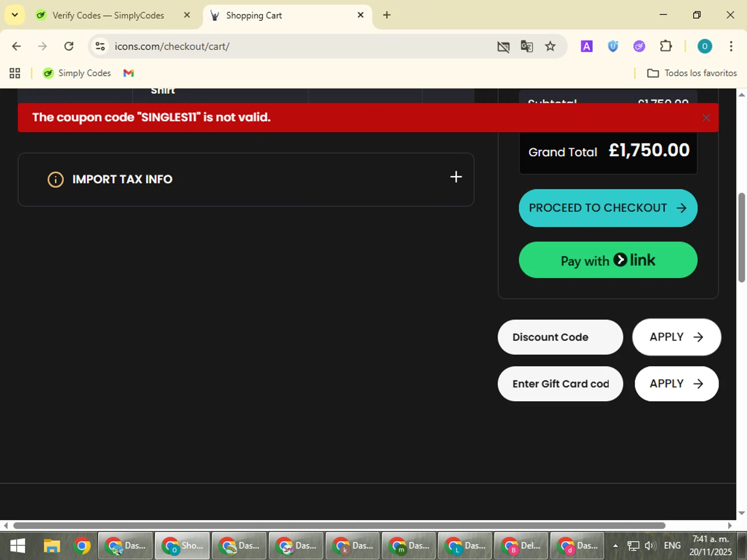Open taskbar clock and date

[711, 546]
